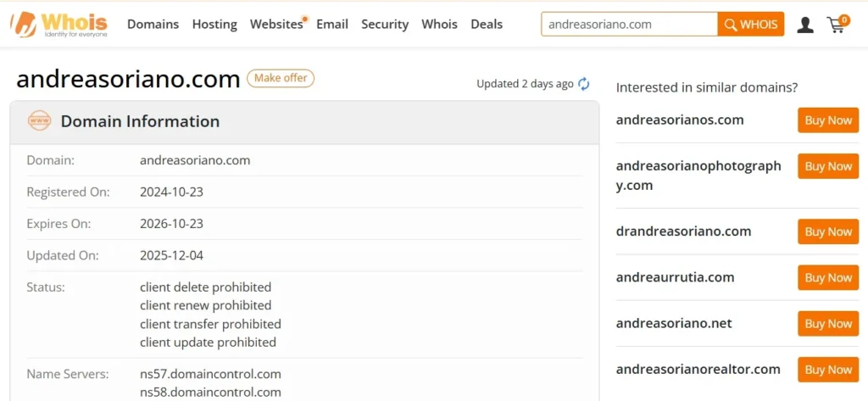Click the orange WHOIS search button
The image size is (868, 401).
(751, 25)
